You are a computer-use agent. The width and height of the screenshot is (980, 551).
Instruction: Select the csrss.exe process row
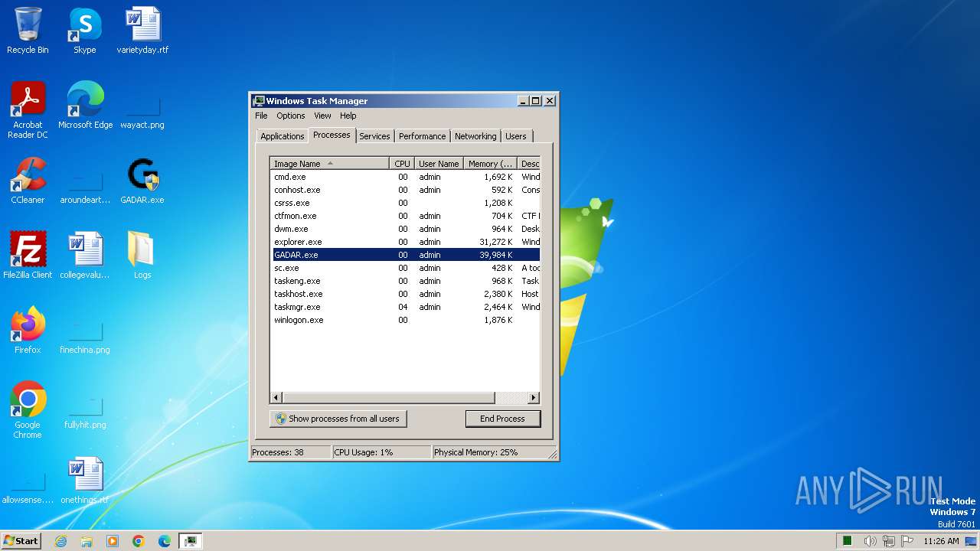pos(405,203)
